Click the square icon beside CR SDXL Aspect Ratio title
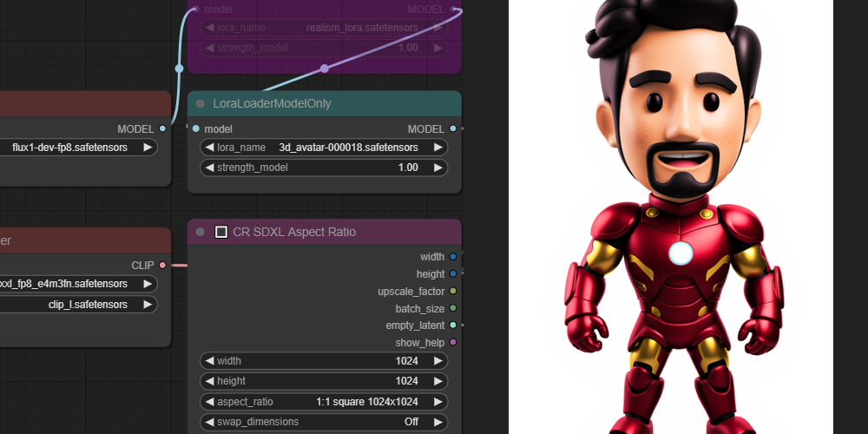 coord(220,232)
